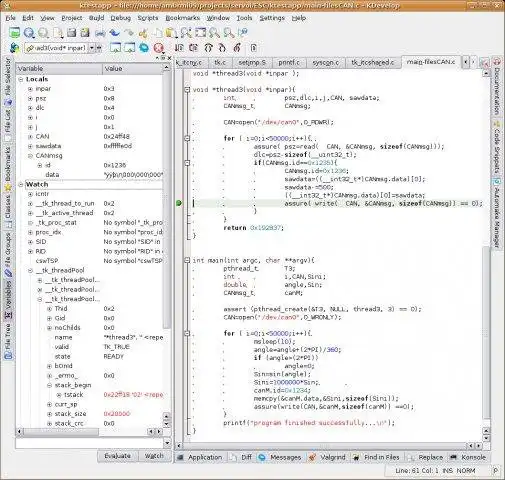Collapse the Locals tree section
The height and width of the screenshot is (480, 505).
[21, 79]
